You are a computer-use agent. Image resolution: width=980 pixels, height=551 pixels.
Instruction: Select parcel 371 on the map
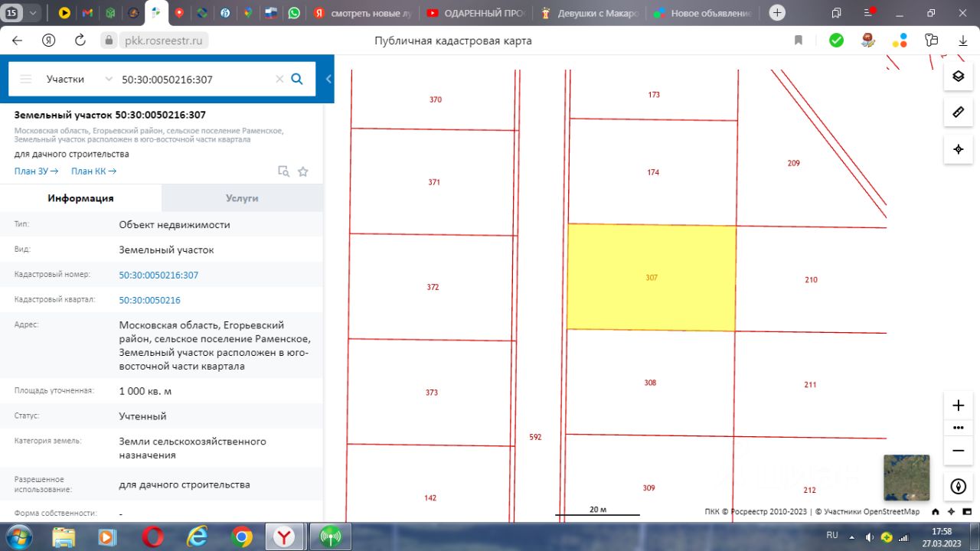coord(434,182)
